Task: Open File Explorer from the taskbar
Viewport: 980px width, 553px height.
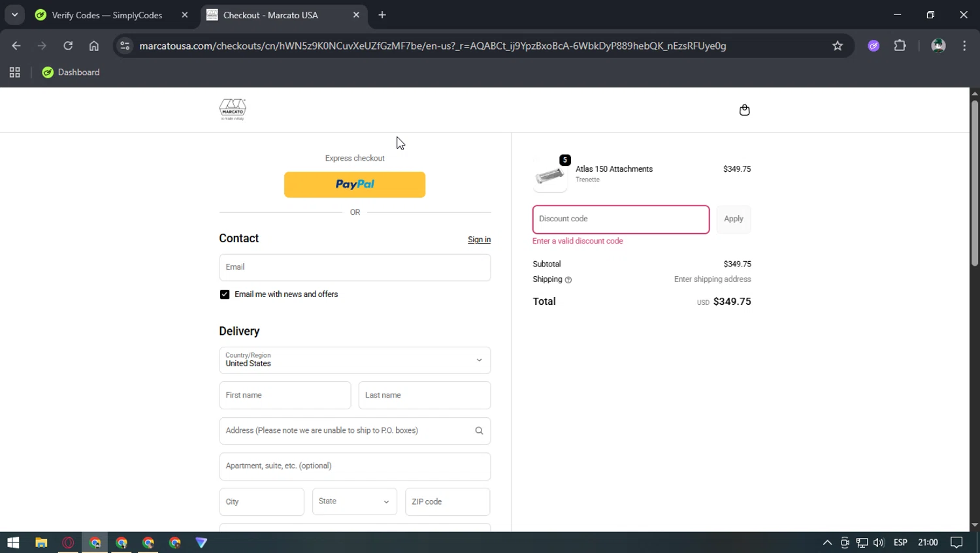Action: point(41,543)
